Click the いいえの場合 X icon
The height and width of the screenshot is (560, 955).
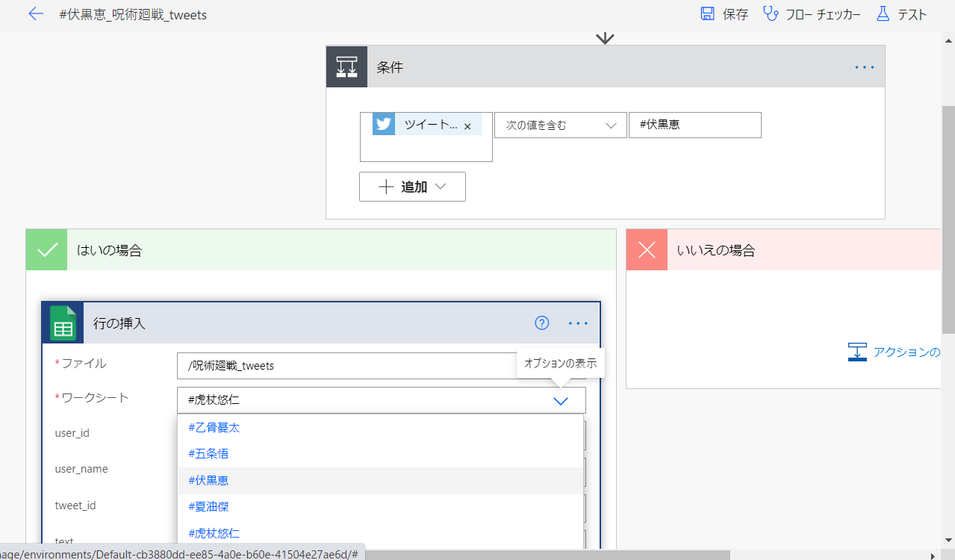click(647, 250)
